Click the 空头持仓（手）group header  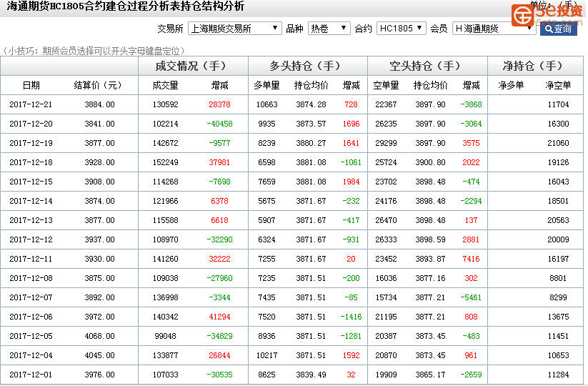pos(427,66)
